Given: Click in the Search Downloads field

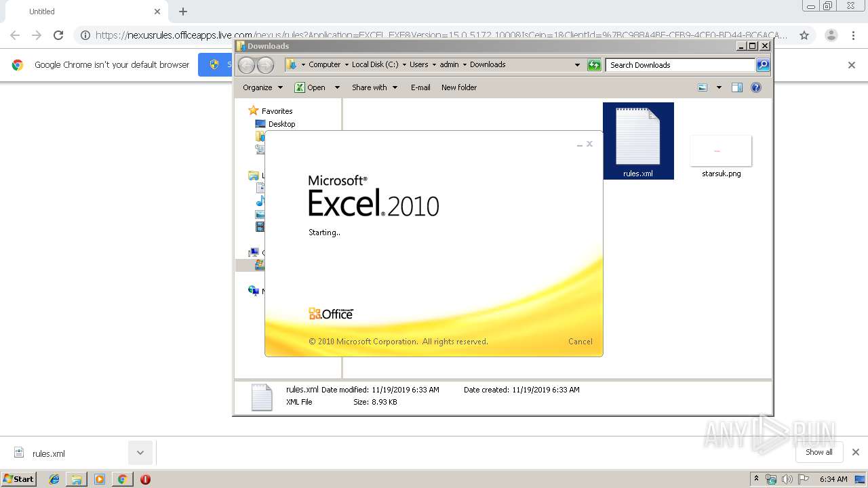Looking at the screenshot, I should pyautogui.click(x=679, y=65).
